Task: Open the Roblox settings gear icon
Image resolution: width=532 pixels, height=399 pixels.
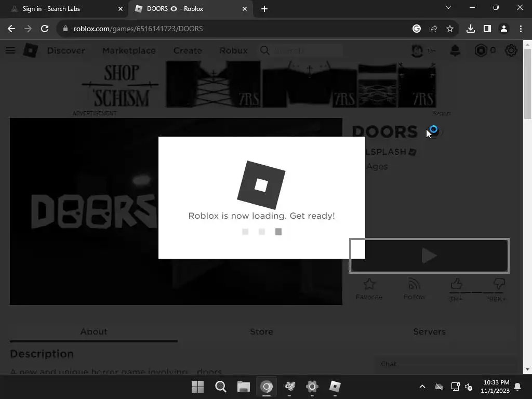Action: (511, 50)
